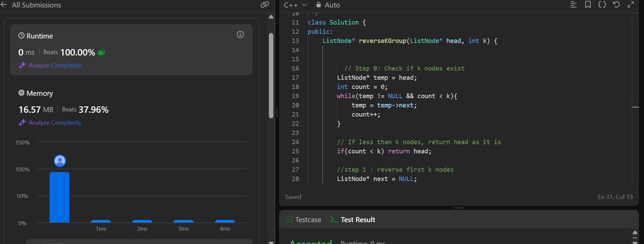Click the 'int count = 0;' line
This screenshot has height=244, width=644.
pyautogui.click(x=362, y=87)
